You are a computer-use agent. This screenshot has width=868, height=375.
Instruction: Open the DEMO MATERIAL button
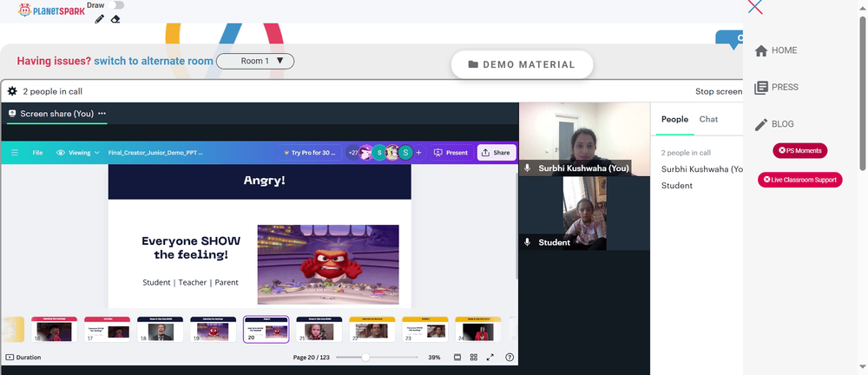coord(522,64)
